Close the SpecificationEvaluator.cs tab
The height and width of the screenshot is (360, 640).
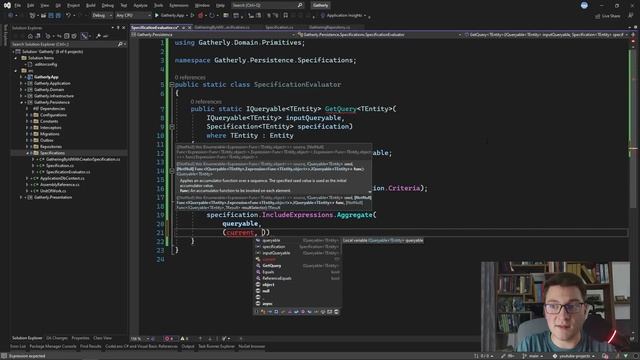click(189, 28)
